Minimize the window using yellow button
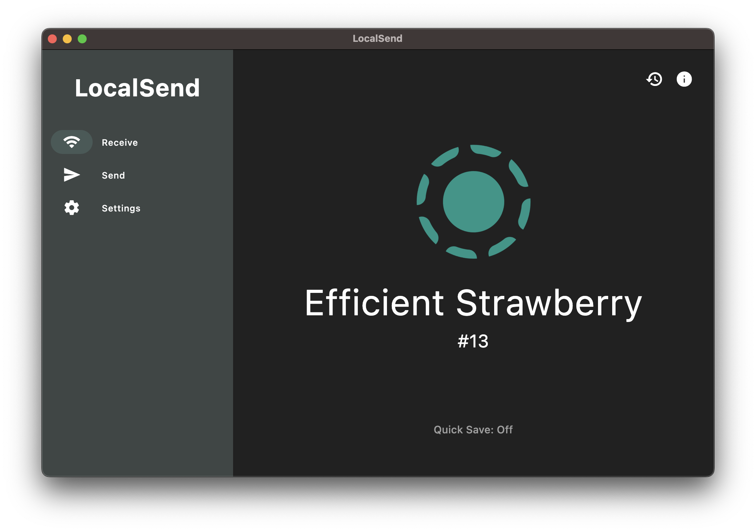The height and width of the screenshot is (532, 756). (x=67, y=39)
